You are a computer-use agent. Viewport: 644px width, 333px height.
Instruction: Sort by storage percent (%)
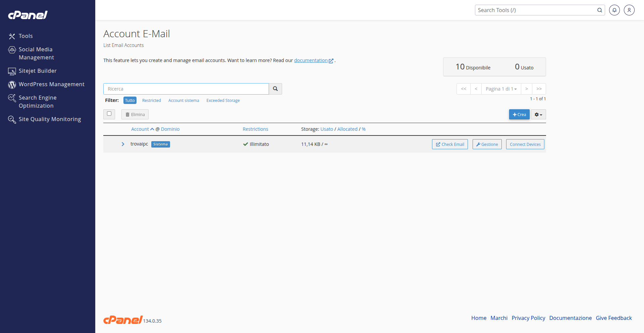coord(364,129)
